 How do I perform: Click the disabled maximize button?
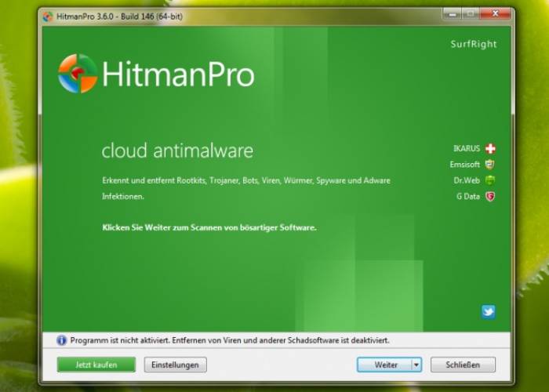pyautogui.click(x=471, y=14)
